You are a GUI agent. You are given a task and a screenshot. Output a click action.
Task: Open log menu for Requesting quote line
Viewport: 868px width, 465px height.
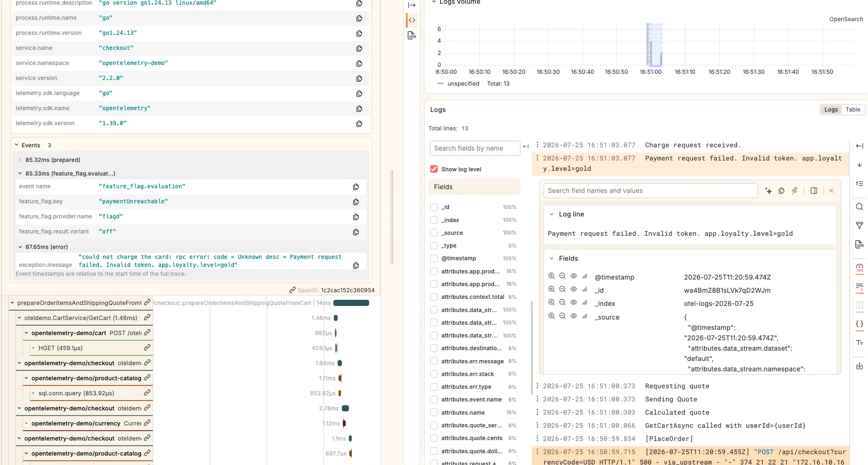point(537,386)
